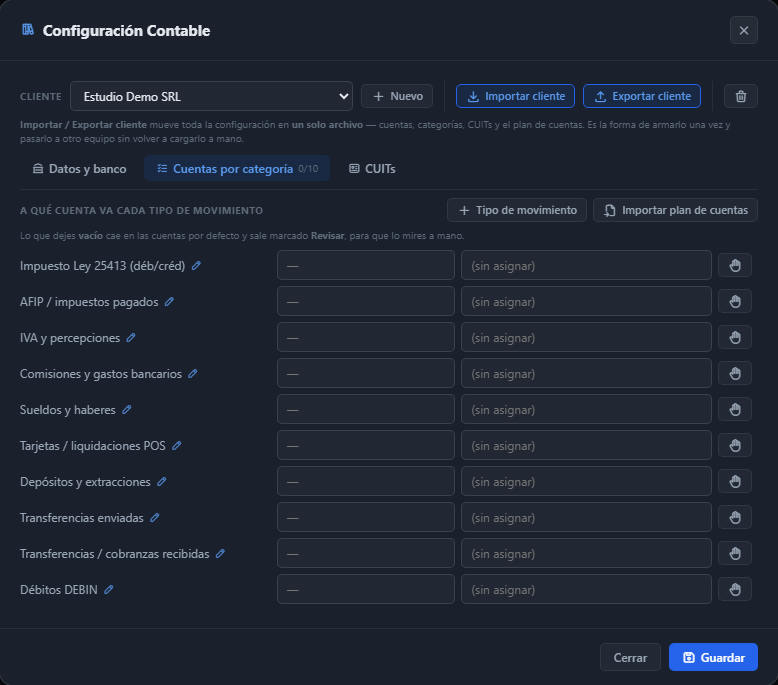This screenshot has height=685, width=778.
Task: Switch to Datos y banco tab
Action: 79,169
